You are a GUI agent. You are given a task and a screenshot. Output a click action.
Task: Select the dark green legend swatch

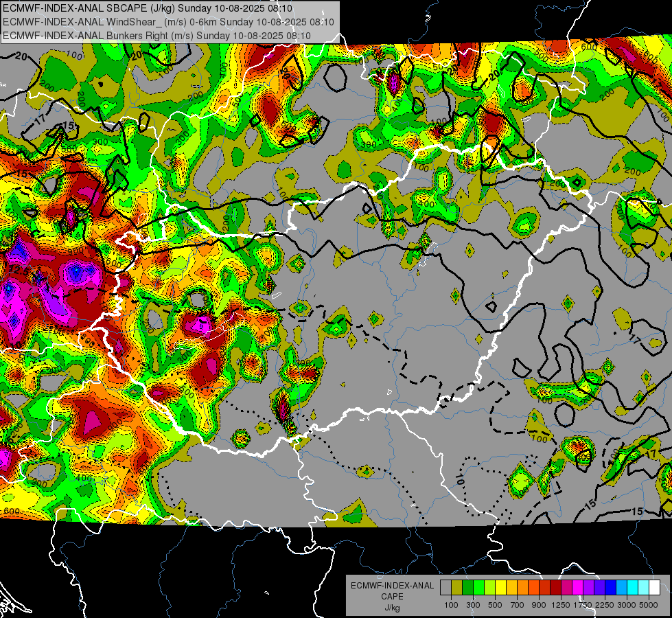coord(467,588)
